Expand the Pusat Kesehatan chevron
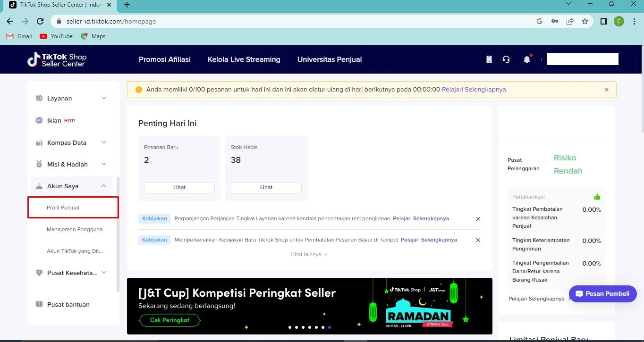The image size is (644, 342). (104, 273)
